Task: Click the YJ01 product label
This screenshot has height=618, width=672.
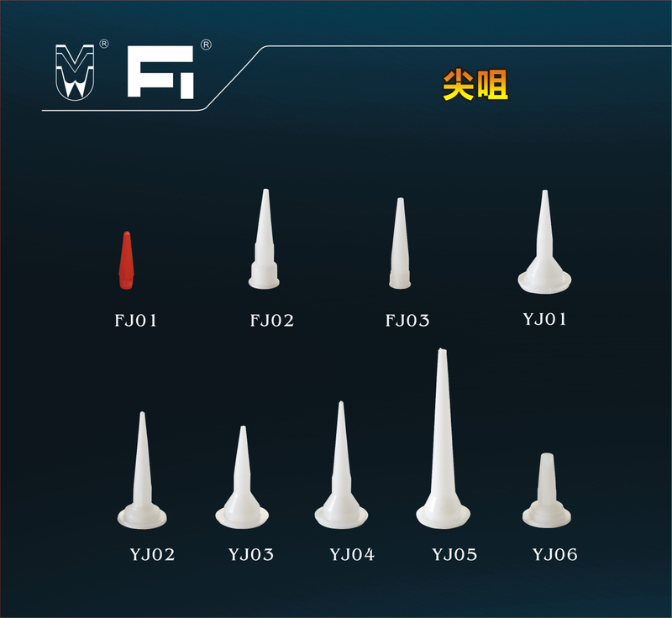Action: 544,319
